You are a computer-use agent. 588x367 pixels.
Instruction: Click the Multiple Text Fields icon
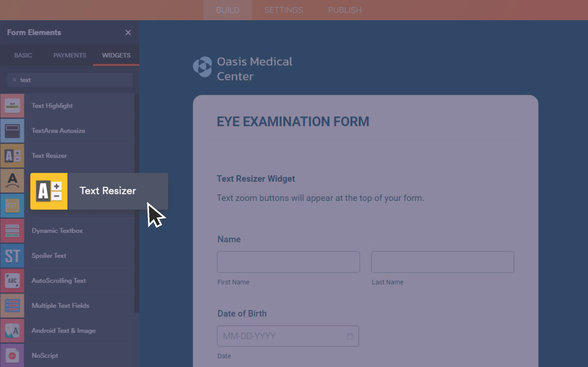12,306
